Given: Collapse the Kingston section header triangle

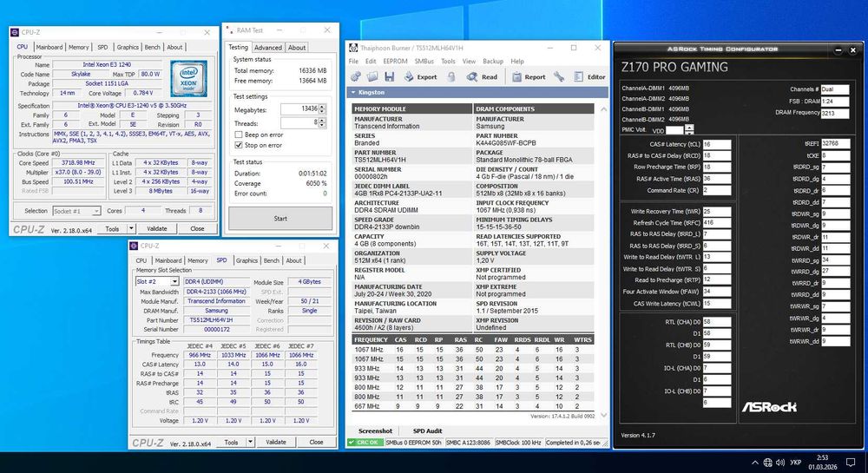Looking at the screenshot, I should 353,92.
